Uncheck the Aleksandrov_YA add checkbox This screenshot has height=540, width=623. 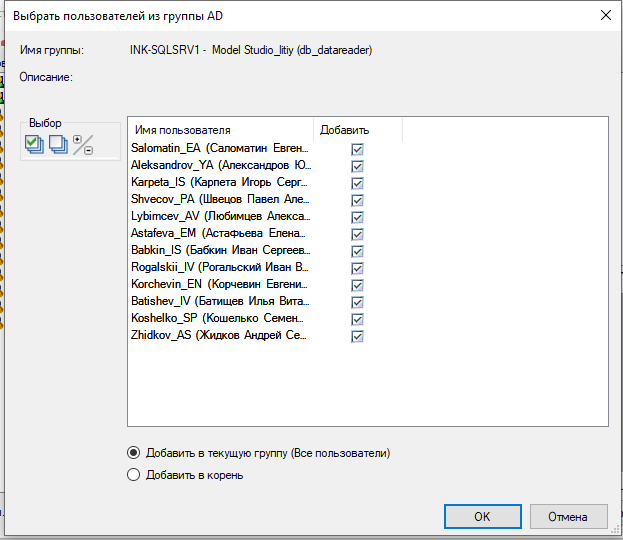357,166
